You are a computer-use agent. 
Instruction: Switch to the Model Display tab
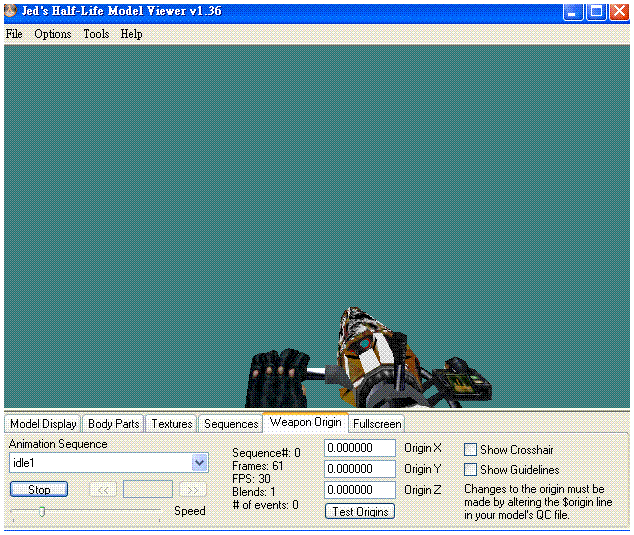(x=43, y=424)
